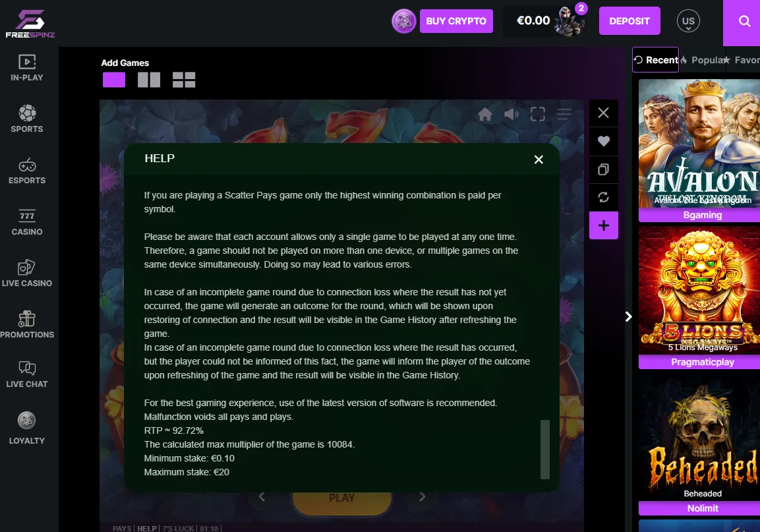760x532 pixels.
Task: Click HELP in the game footer
Action: point(147,528)
